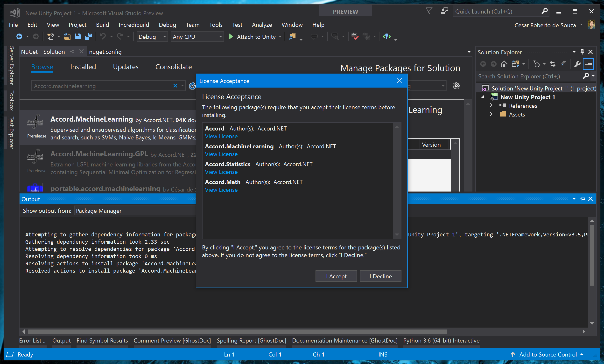Open the Solution Explorer search options dropdown
This screenshot has height=364, width=604.
(593, 76)
